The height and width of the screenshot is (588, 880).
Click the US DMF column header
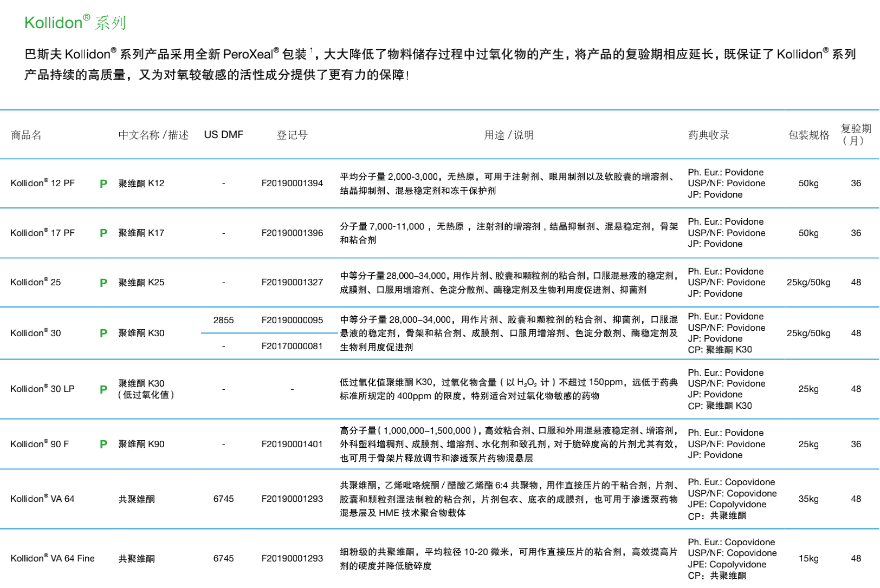pos(224,134)
